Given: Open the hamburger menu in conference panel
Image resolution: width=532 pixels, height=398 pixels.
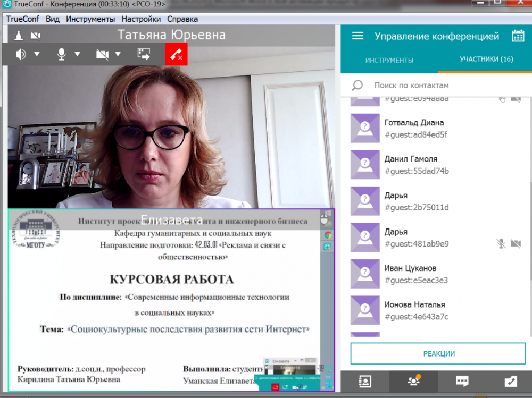Looking at the screenshot, I should 358,36.
